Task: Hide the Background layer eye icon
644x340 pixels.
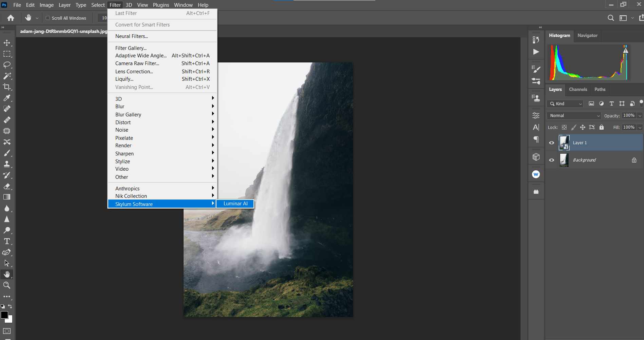Action: pos(552,160)
